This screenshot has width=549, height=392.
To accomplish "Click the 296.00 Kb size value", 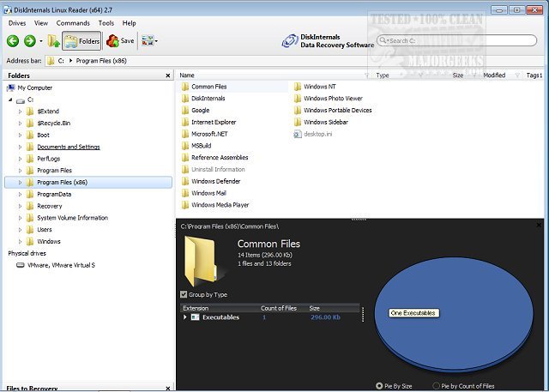I will (325, 317).
